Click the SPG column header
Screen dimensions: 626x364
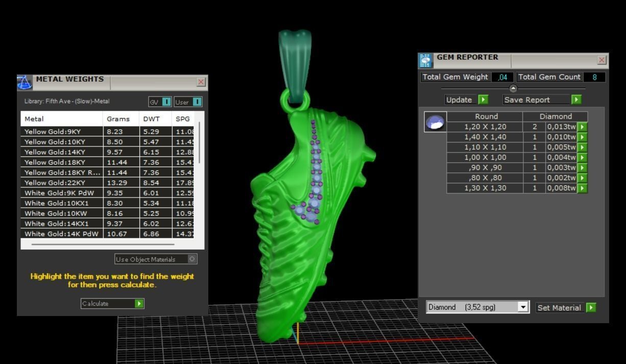tap(184, 119)
